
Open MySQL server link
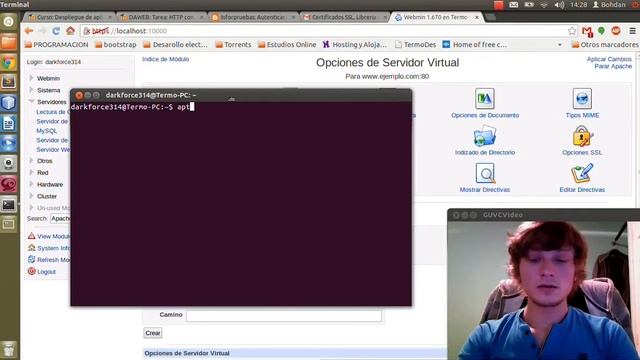click(x=47, y=131)
